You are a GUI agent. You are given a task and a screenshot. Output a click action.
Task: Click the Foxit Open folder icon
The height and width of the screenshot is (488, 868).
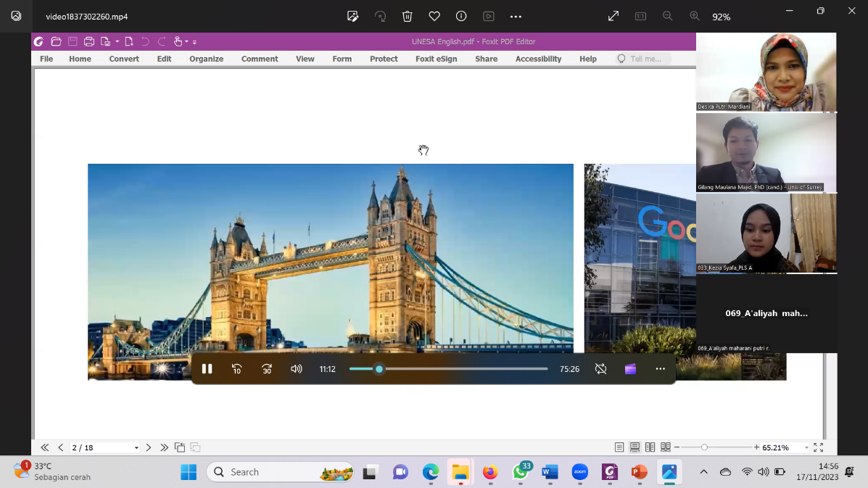[x=56, y=41]
